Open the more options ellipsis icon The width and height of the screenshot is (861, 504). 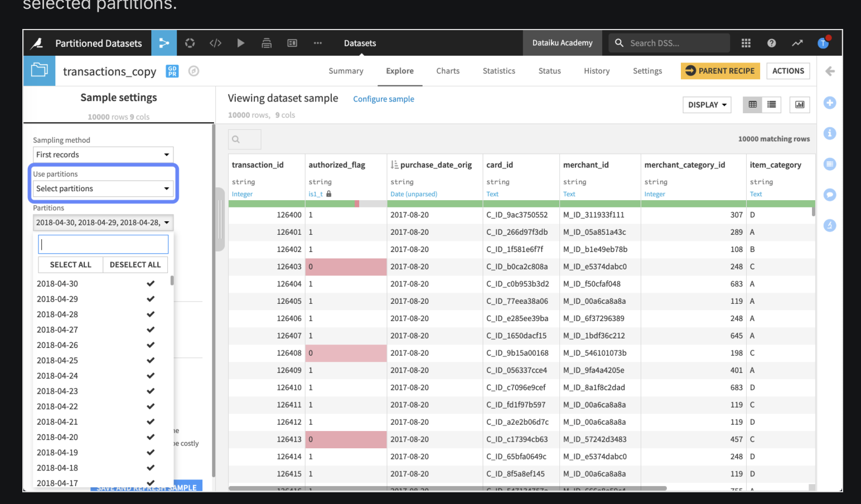pos(318,43)
